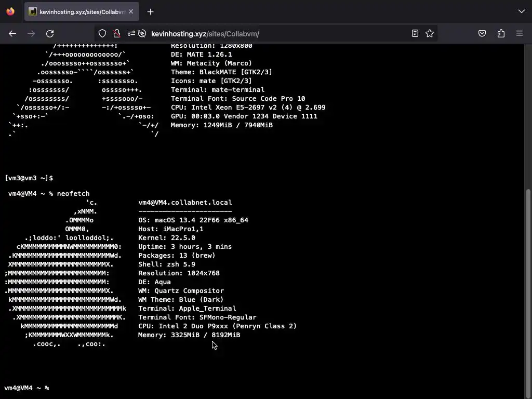
Task: Show insecure connection lock info
Action: coord(117,33)
